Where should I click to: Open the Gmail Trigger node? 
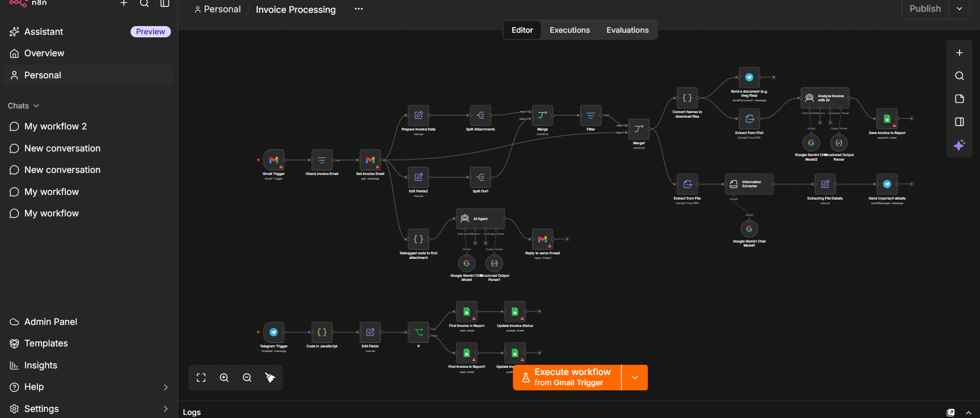point(274,160)
